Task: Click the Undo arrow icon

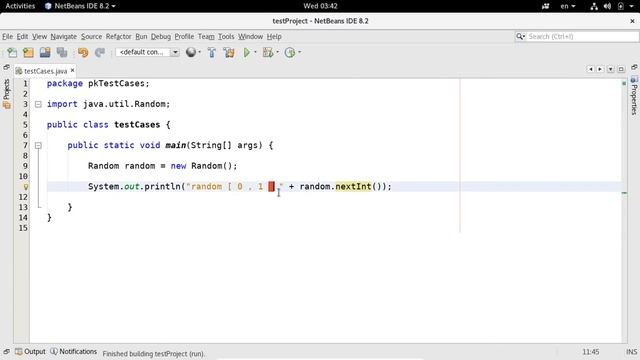Action: click(83, 52)
